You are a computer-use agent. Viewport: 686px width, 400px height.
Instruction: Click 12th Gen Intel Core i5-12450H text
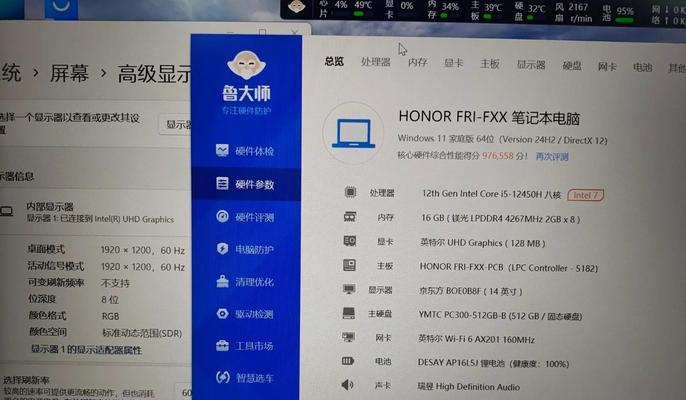(x=482, y=194)
